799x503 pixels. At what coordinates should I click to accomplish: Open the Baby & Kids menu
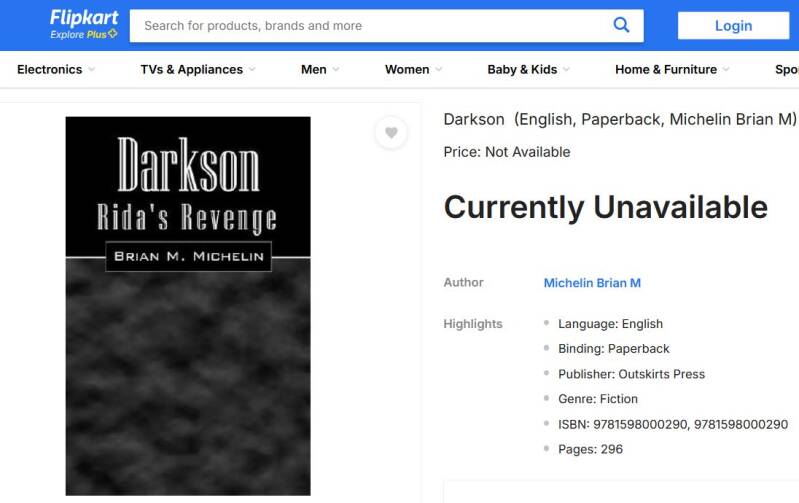pyautogui.click(x=522, y=69)
